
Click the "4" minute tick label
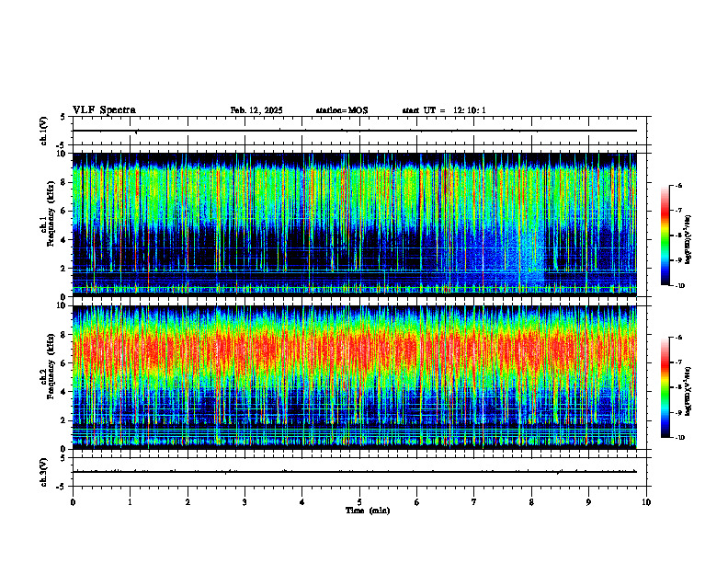point(302,502)
